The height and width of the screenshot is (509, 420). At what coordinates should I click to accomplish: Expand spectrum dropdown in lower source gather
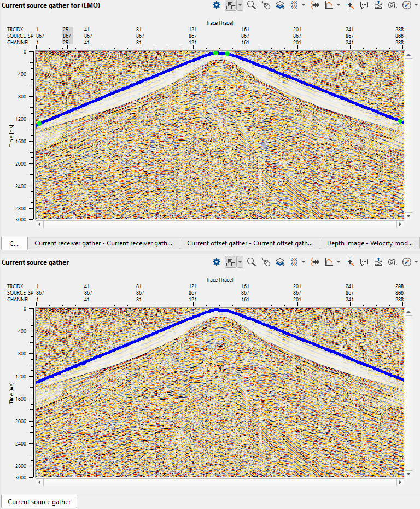pyautogui.click(x=338, y=262)
